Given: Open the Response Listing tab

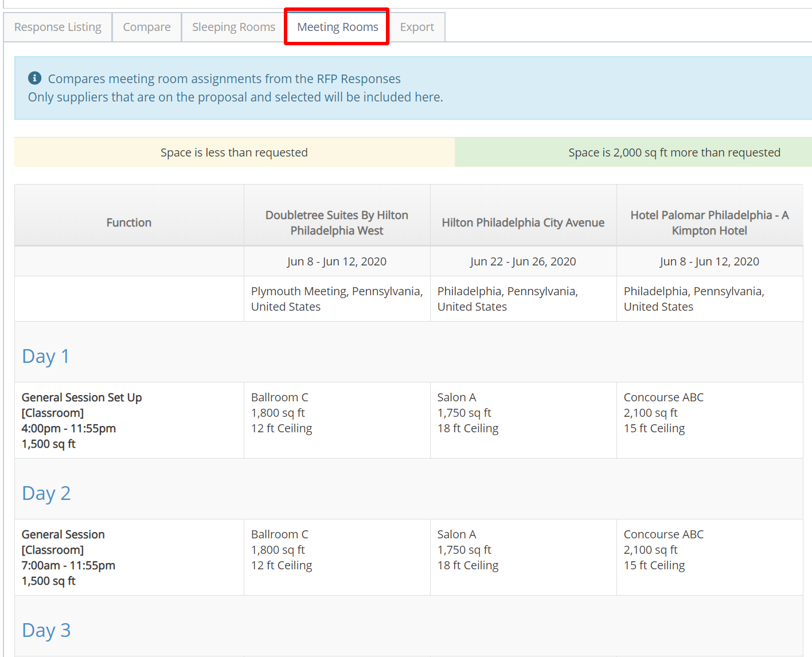Looking at the screenshot, I should (58, 28).
